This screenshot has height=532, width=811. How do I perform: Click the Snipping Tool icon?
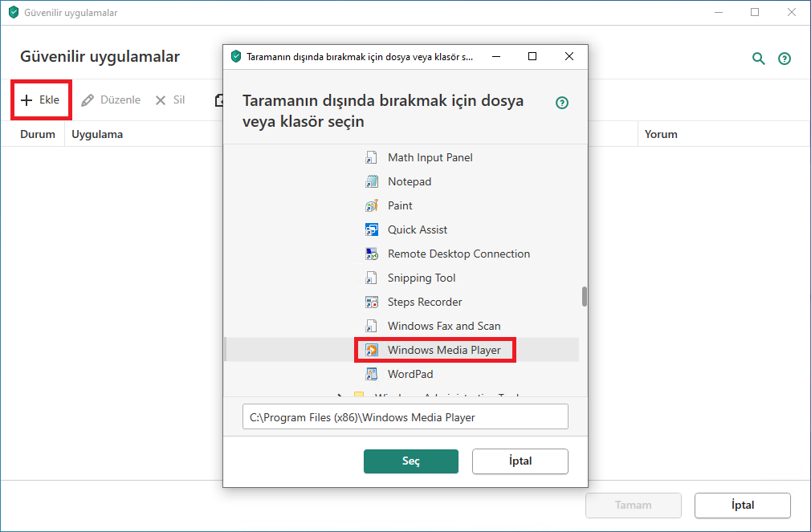click(x=371, y=278)
